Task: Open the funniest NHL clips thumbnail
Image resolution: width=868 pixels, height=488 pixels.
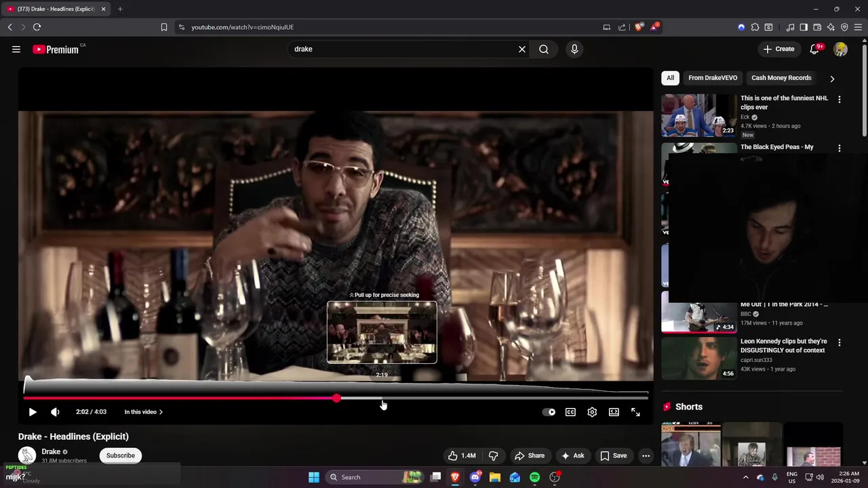Action: click(698, 115)
